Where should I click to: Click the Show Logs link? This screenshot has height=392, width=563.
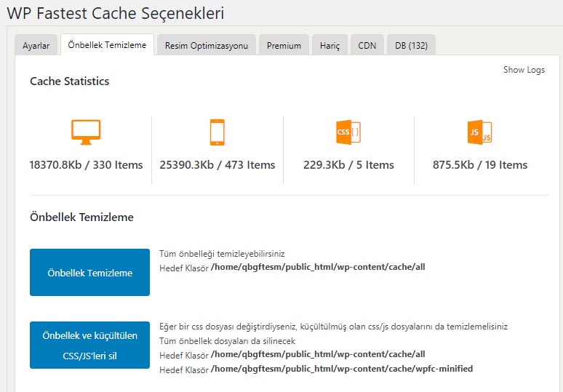[524, 70]
